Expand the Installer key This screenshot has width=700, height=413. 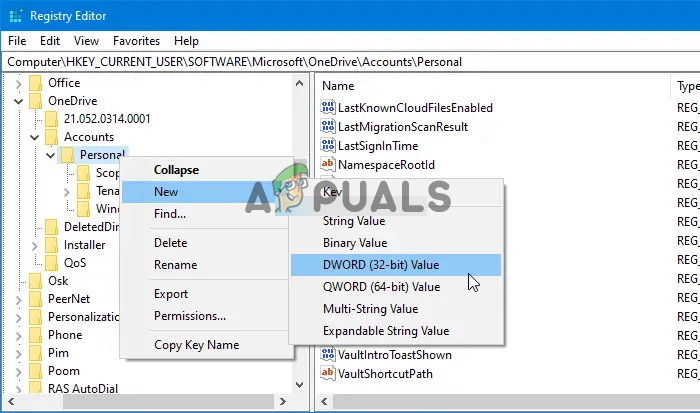[34, 246]
